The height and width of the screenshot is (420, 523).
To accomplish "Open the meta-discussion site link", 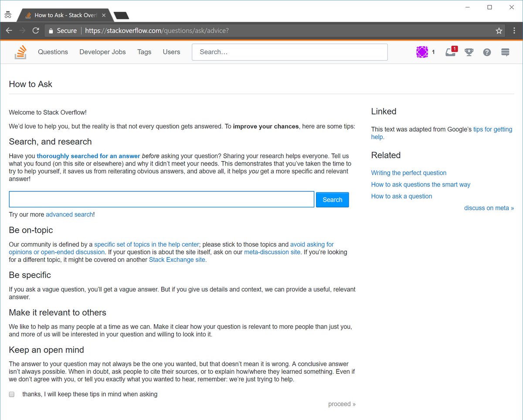I will (272, 252).
